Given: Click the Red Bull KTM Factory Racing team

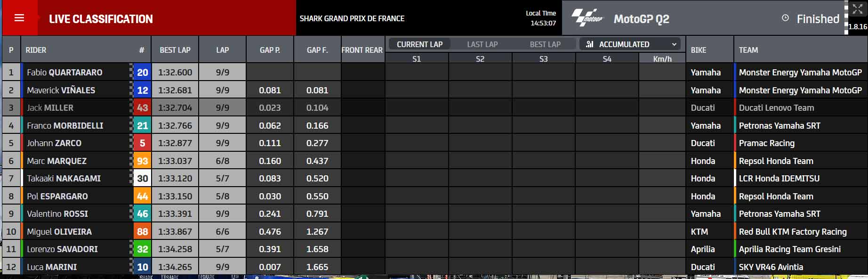Looking at the screenshot, I should 793,231.
